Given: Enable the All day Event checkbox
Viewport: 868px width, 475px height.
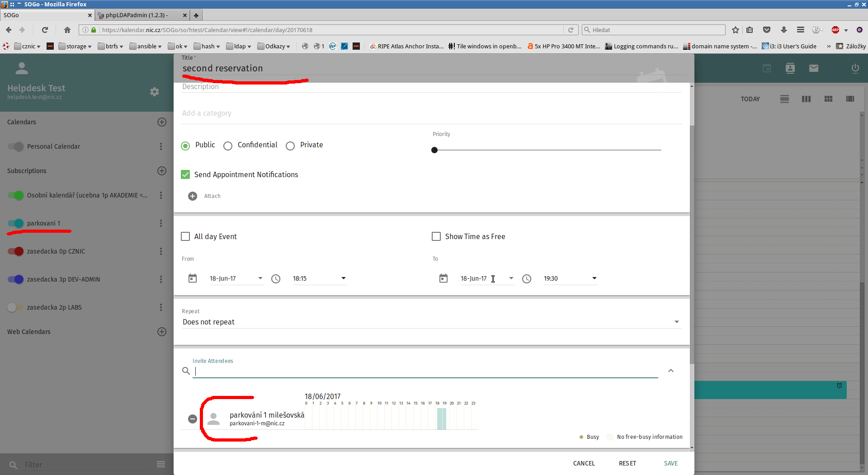Looking at the screenshot, I should pos(185,236).
